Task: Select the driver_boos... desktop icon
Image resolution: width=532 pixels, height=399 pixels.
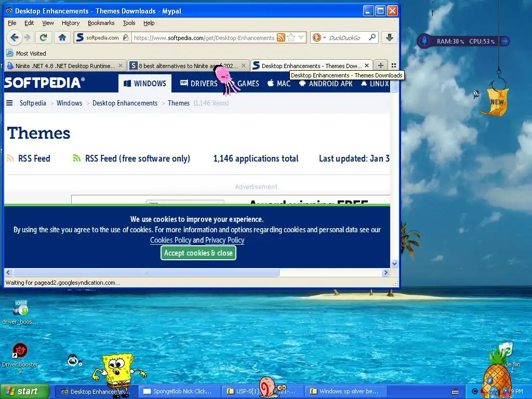Action: [20, 312]
